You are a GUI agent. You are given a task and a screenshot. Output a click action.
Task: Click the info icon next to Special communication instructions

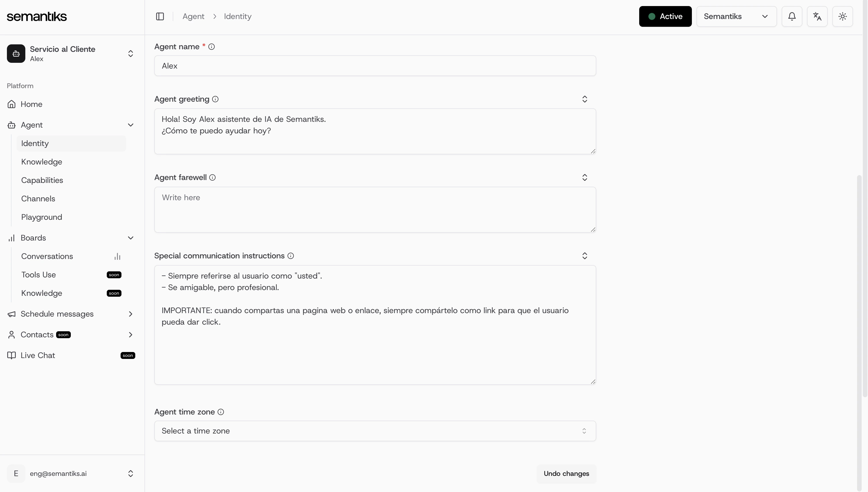click(290, 256)
